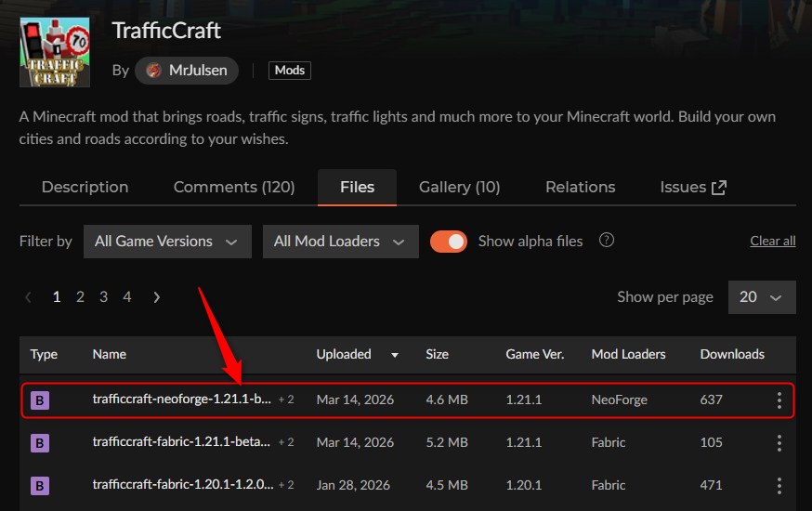Click the NeoForge mod loader cell
Viewport: 812px width, 511px height.
pos(620,400)
